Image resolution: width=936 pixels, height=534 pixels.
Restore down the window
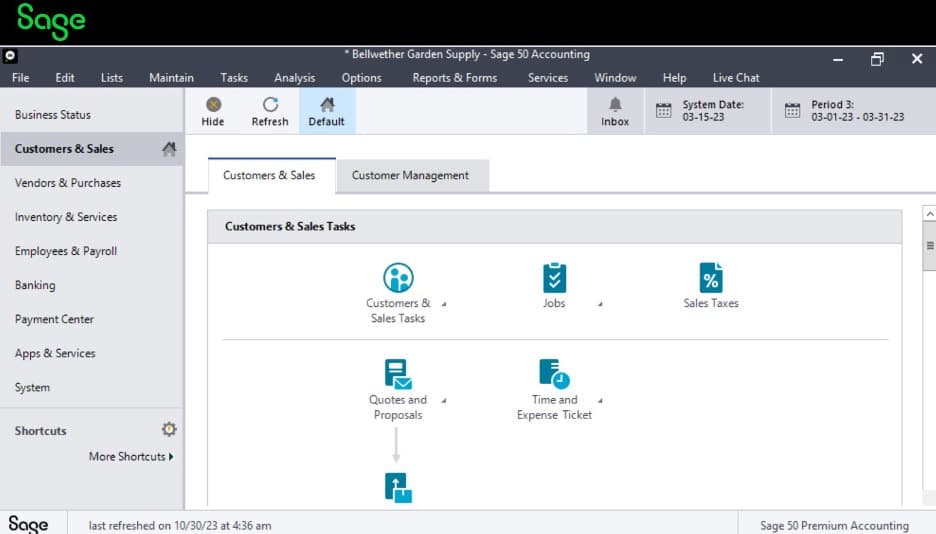click(877, 58)
